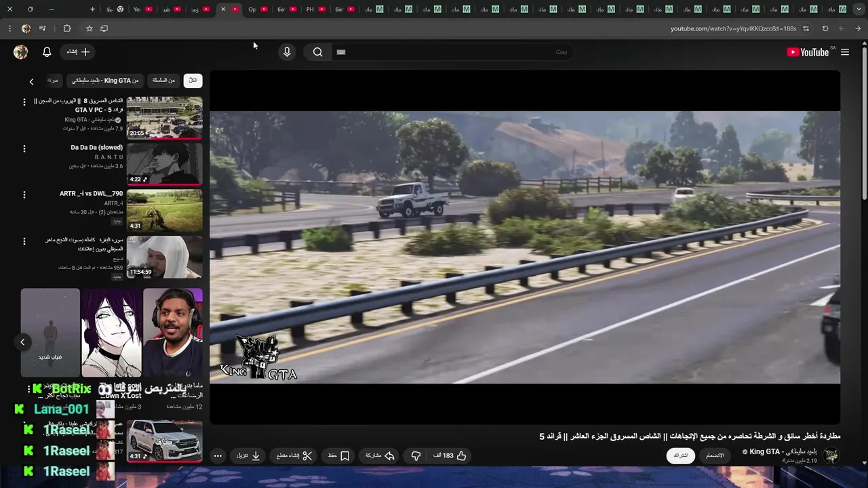This screenshot has width=868, height=488.
Task: Open ARTR_-i vs DWL__790 thumbnail
Action: (x=165, y=210)
